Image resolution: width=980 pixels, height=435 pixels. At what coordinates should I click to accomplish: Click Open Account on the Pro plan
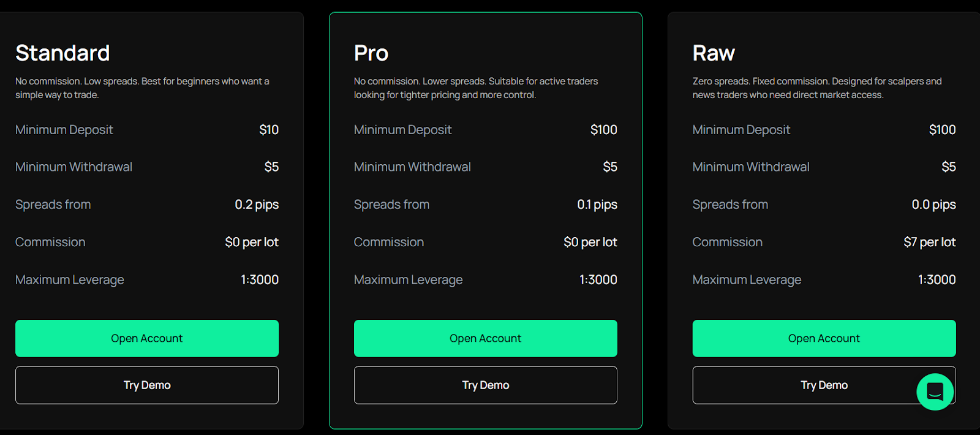pos(485,338)
